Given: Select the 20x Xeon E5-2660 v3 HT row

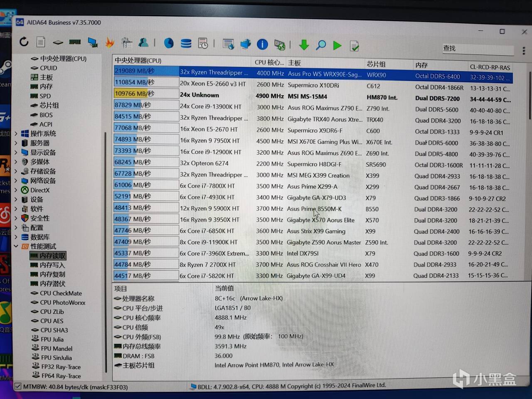Looking at the screenshot, I should (x=313, y=84).
